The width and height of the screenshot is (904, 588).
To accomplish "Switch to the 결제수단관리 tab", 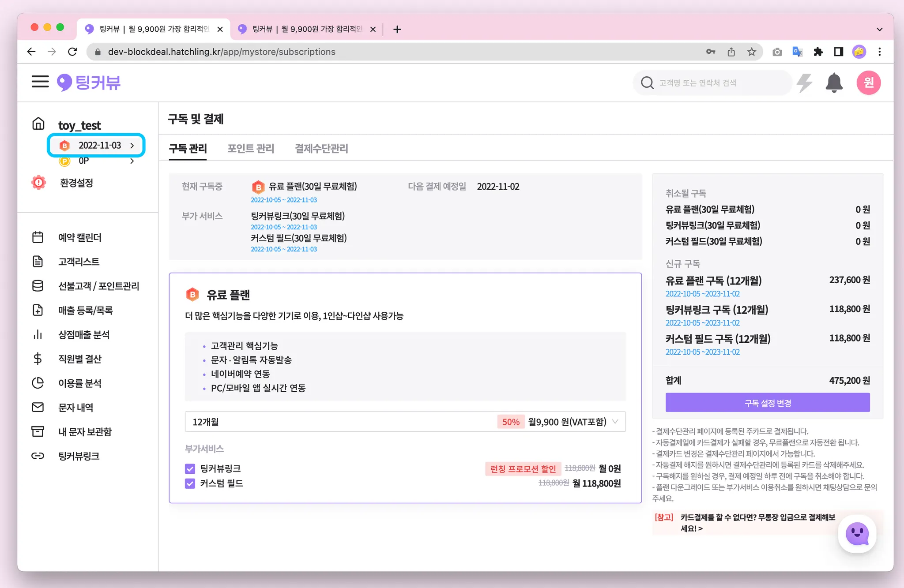I will (321, 148).
